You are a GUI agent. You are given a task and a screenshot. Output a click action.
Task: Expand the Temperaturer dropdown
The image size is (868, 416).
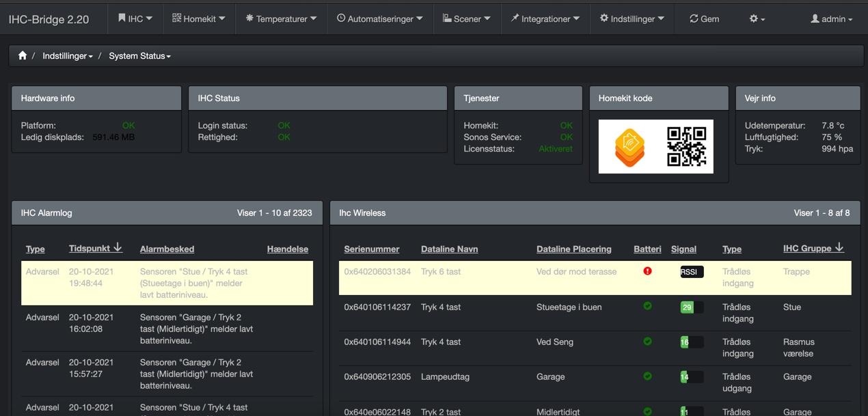(x=281, y=19)
